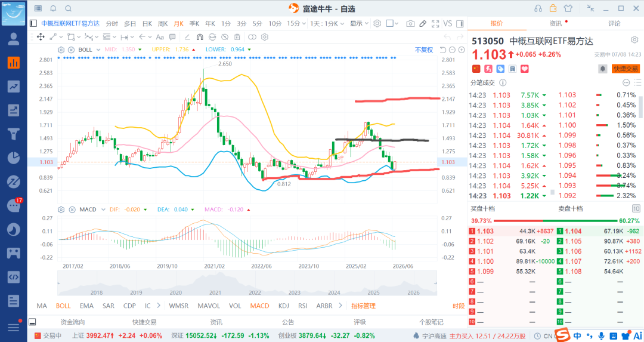The width and height of the screenshot is (644, 342).
Task: Open chart settings gear beside display menu
Action: [377, 23]
